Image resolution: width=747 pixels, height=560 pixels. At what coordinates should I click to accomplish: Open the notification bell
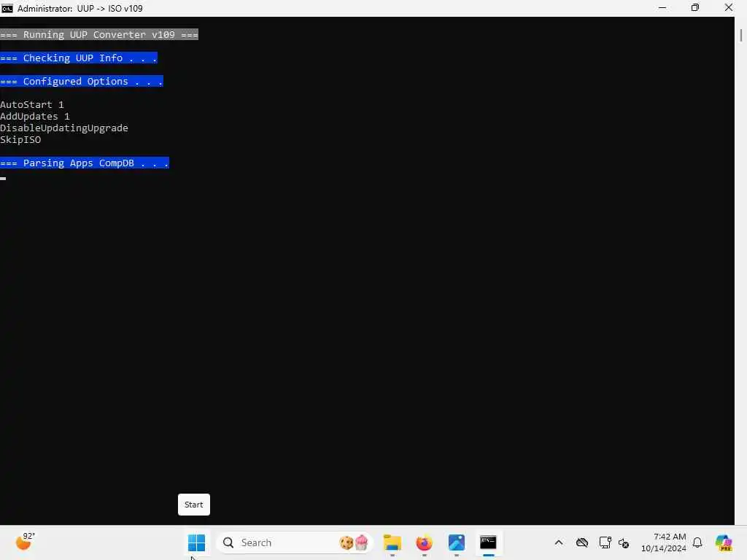[697, 542]
